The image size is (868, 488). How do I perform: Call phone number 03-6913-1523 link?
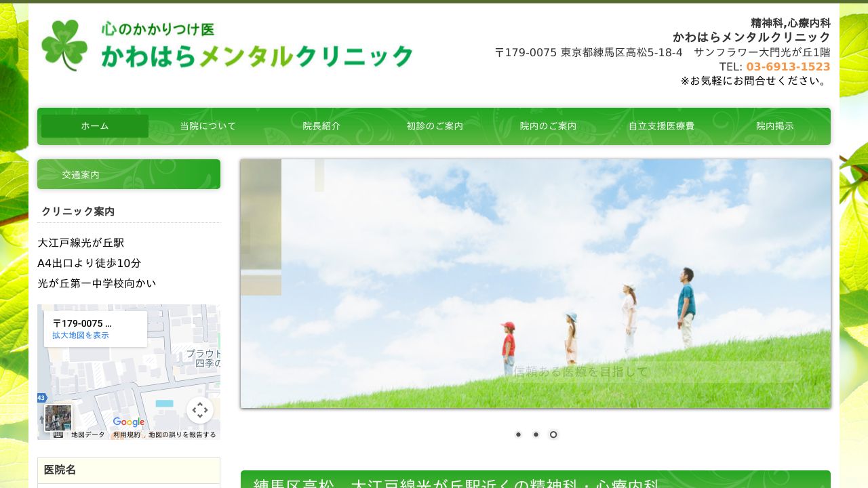pyautogui.click(x=788, y=66)
